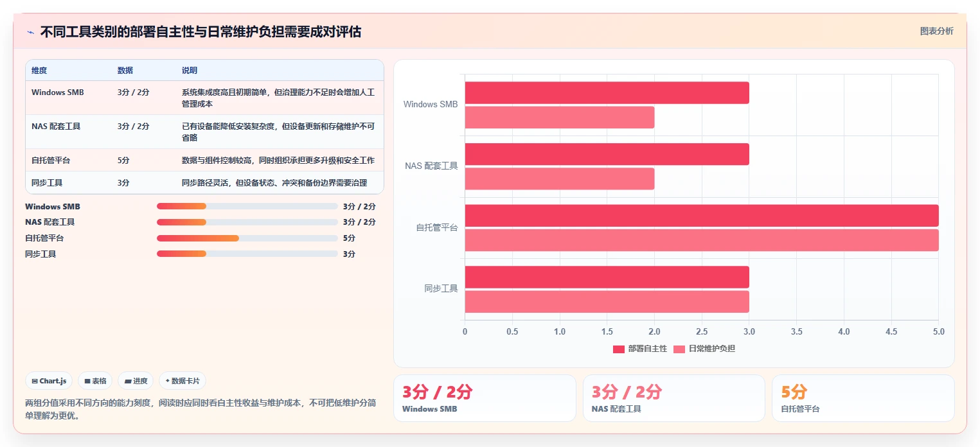Click the 1.0 tick on the chart x-axis

560,332
